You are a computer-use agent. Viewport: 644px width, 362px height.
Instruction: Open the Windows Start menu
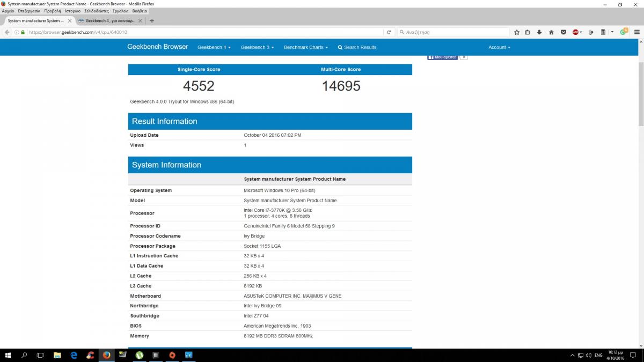pos(9,355)
